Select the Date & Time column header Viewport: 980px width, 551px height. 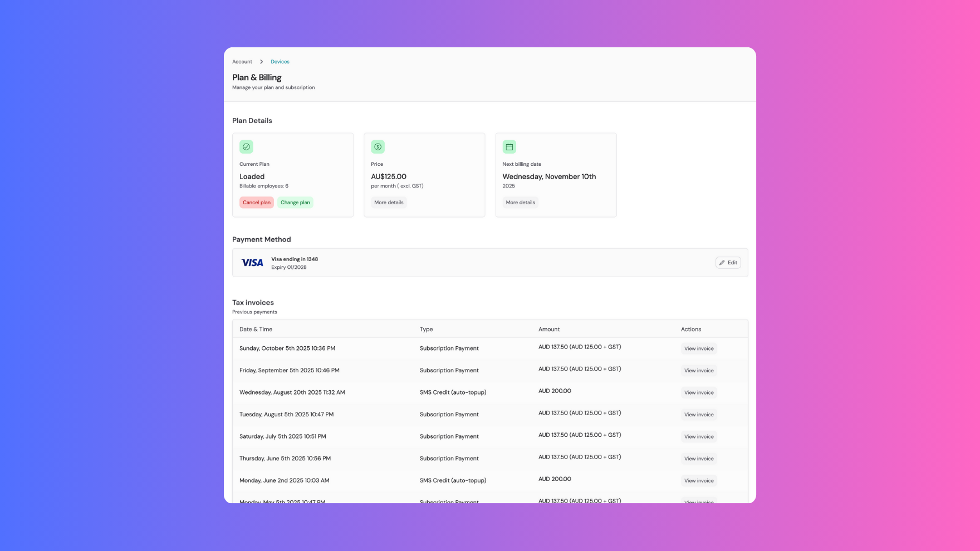[x=256, y=329]
